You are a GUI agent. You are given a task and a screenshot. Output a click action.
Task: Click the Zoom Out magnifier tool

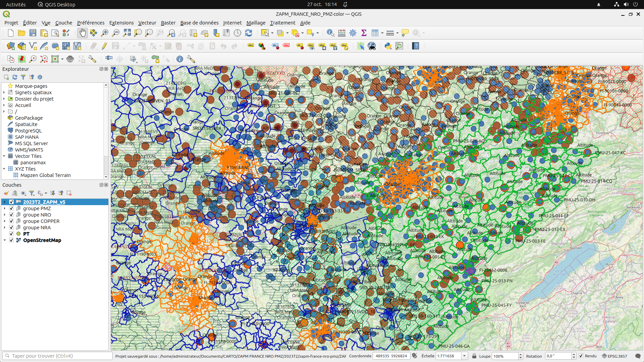[116, 33]
